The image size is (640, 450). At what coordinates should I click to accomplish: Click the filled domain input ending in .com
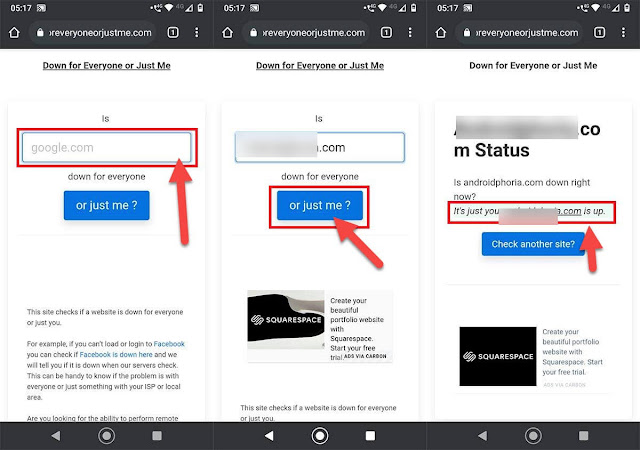[320, 147]
